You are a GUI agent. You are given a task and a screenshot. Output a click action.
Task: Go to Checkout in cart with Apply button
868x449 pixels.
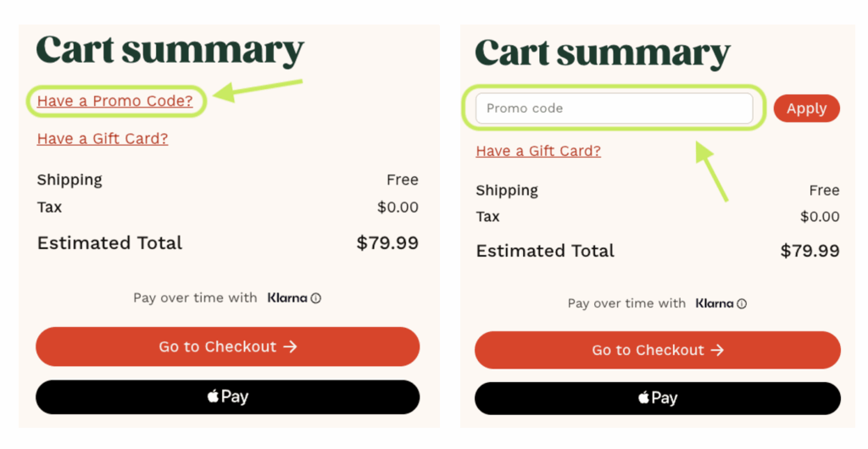[657, 350]
